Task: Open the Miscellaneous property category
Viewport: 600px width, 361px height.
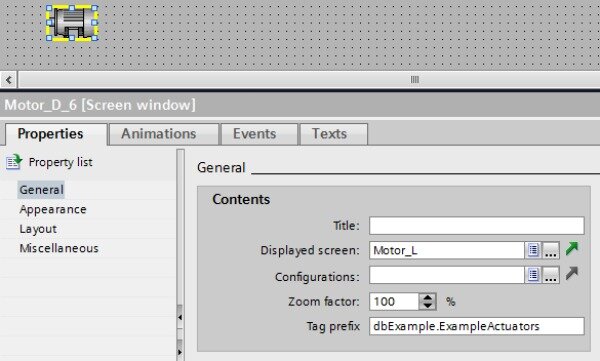Action: [59, 248]
